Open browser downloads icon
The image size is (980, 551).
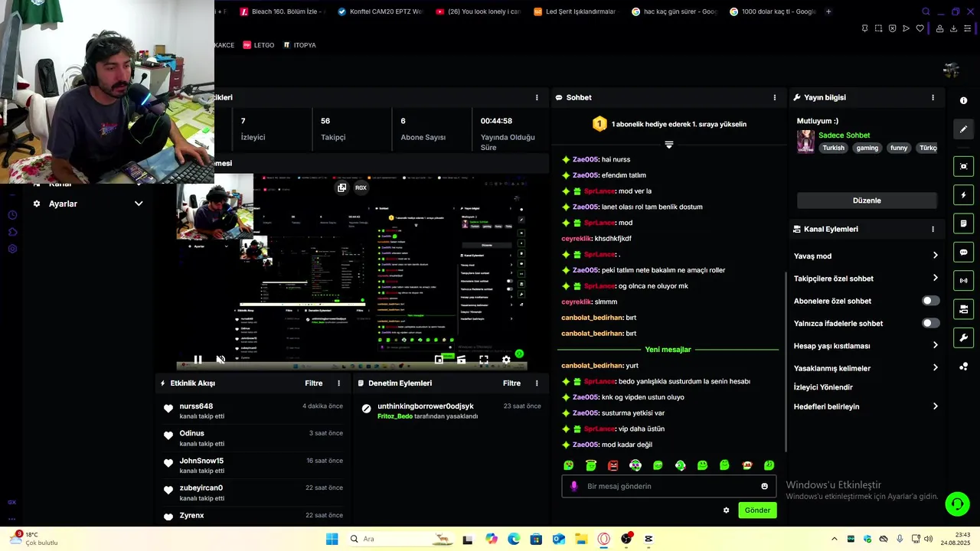pos(954,28)
